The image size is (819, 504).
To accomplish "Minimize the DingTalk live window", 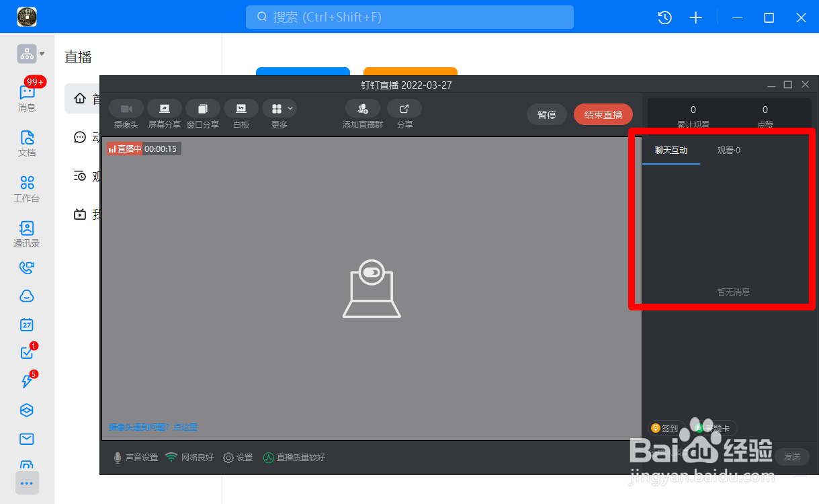I will coord(771,85).
